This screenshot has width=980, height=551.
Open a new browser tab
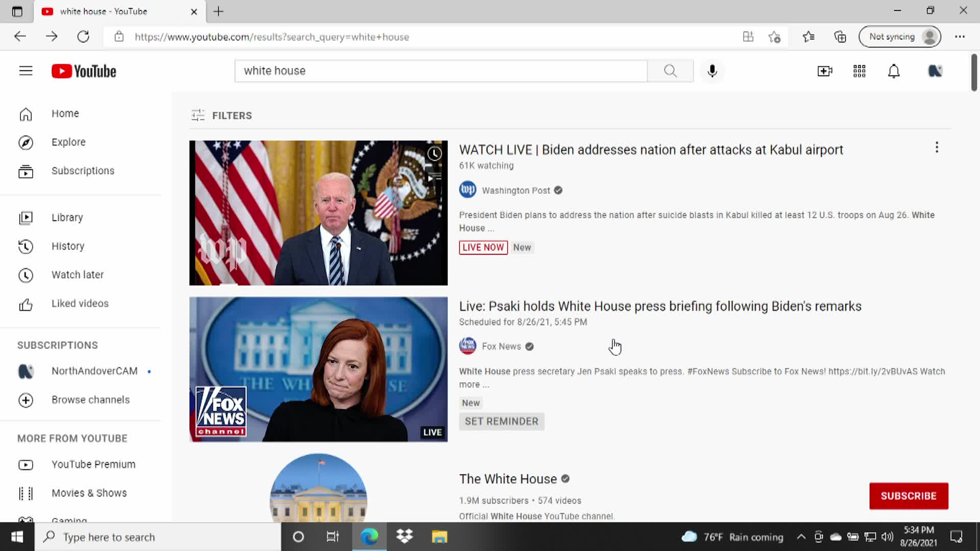(218, 11)
